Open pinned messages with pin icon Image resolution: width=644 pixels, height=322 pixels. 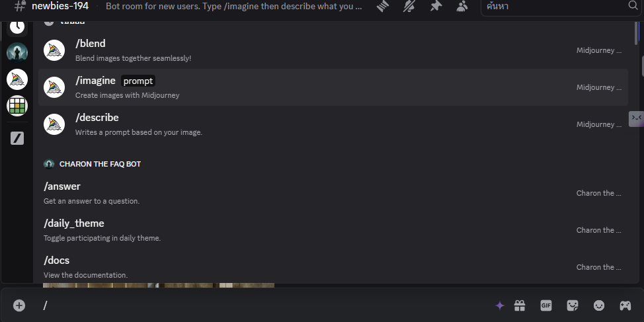pyautogui.click(x=436, y=6)
